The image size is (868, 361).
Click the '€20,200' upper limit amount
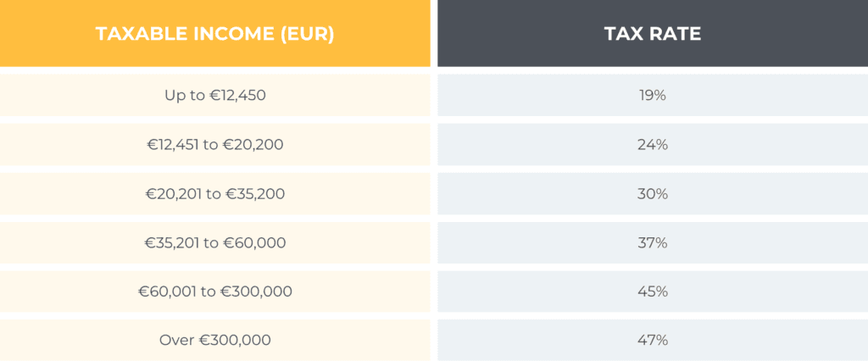[x=253, y=145]
